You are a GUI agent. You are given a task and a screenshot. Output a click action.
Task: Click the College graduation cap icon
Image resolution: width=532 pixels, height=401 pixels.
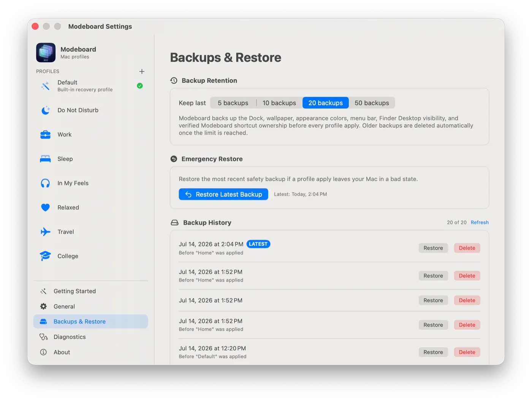click(45, 256)
